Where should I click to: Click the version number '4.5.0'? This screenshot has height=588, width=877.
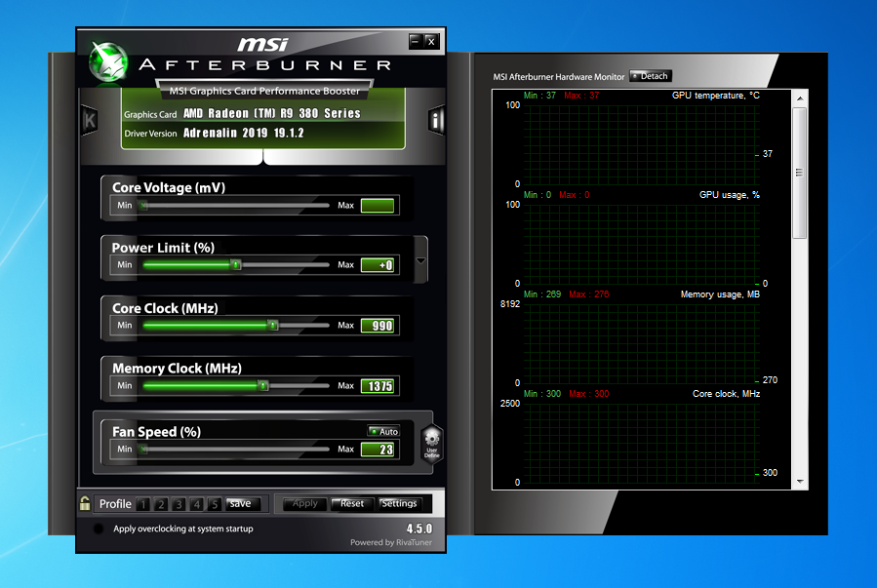(x=419, y=529)
